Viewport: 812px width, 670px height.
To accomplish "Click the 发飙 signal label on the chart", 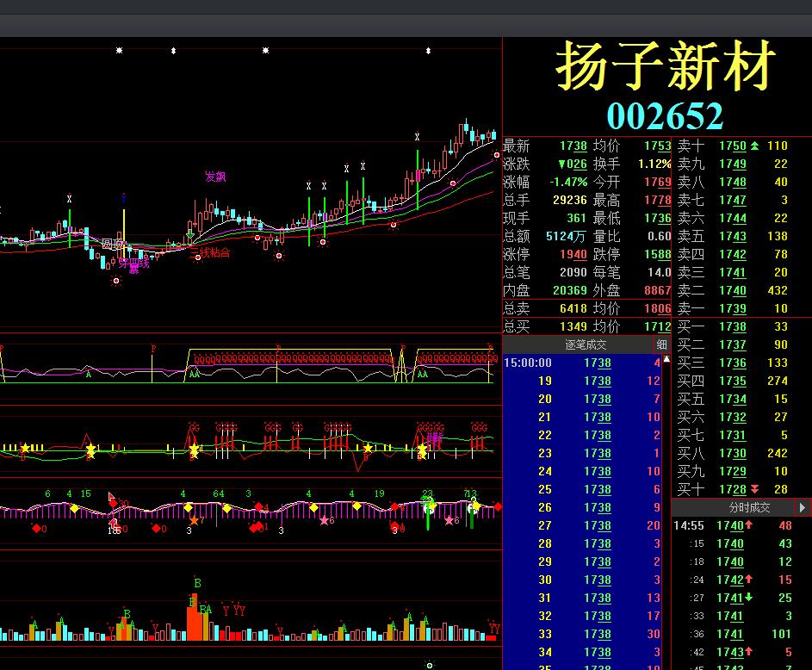I will (215, 177).
